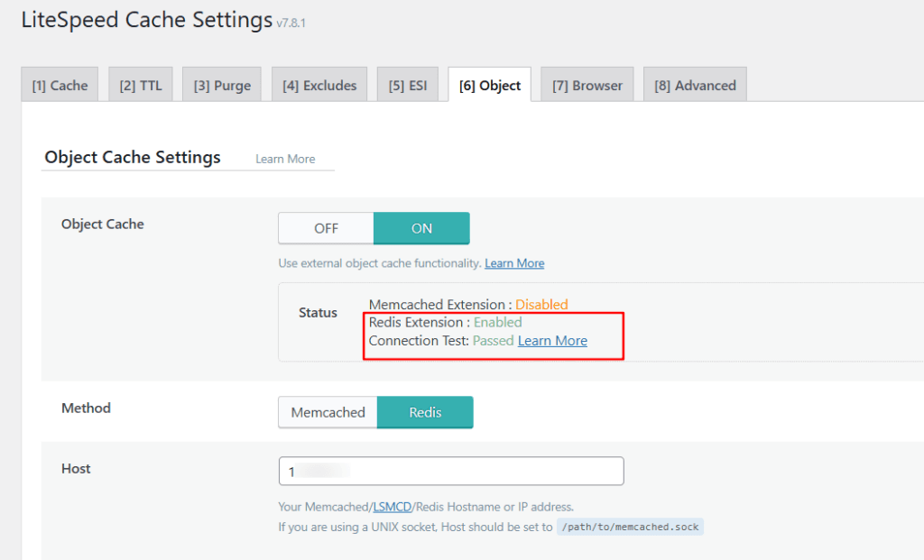The width and height of the screenshot is (924, 560).
Task: Open Learn More next to Object Cache Settings heading
Action: click(x=285, y=159)
